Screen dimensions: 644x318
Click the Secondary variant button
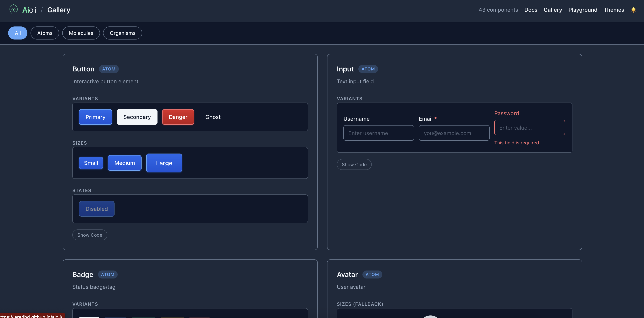coord(137,117)
